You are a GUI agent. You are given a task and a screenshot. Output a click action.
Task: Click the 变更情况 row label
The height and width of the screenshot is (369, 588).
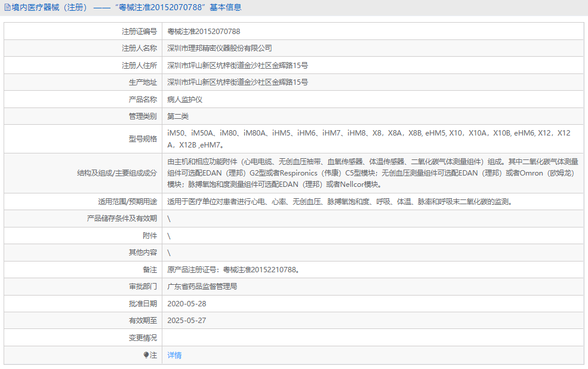tap(143, 338)
